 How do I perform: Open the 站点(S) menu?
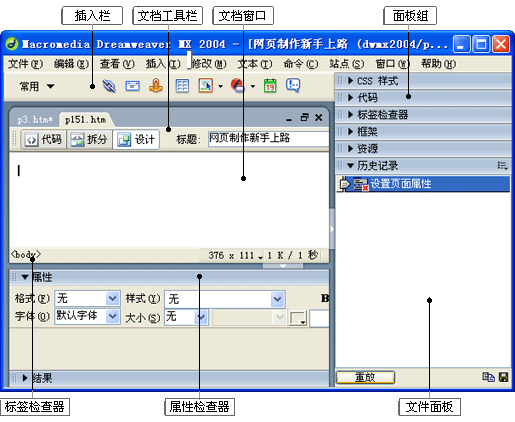click(x=347, y=64)
